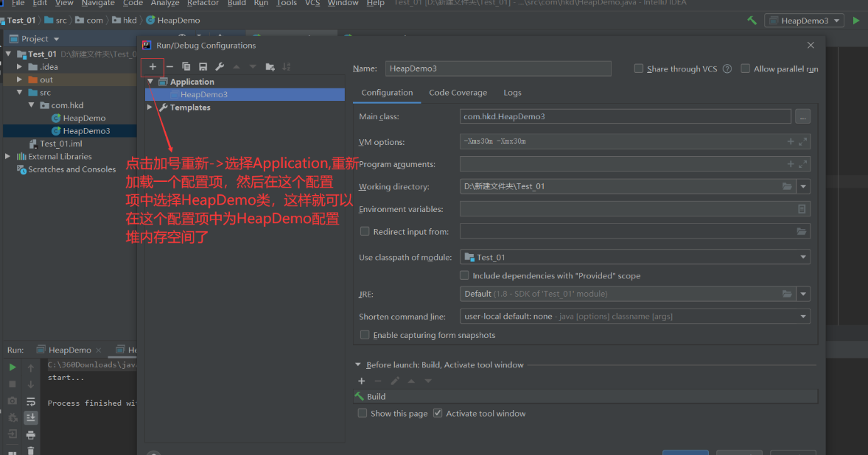Expand the Program arguments field editor
Viewport: 868px width, 455px height.
(802, 164)
